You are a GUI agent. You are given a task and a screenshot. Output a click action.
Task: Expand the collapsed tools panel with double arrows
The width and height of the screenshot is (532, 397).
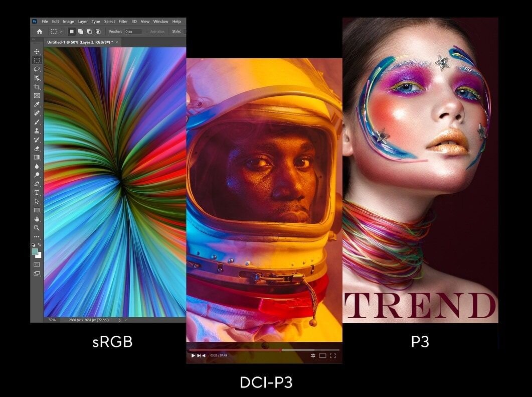click(x=34, y=39)
